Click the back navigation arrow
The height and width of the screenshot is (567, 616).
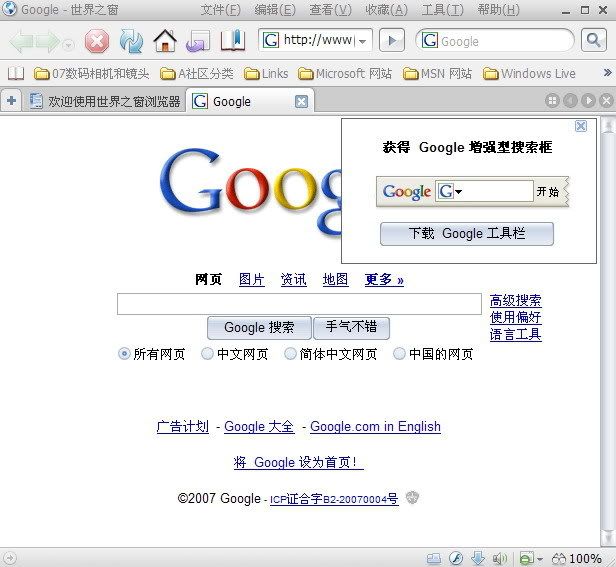click(20, 41)
